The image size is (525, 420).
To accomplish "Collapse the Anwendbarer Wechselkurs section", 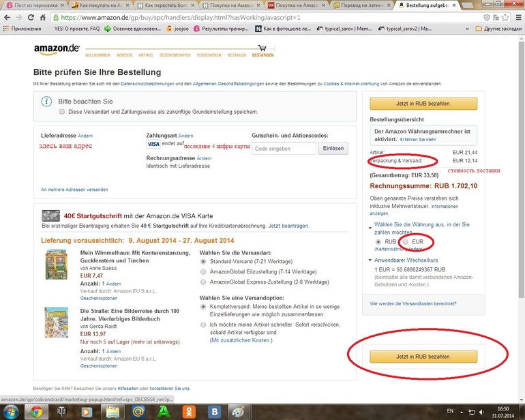I will pos(370,260).
